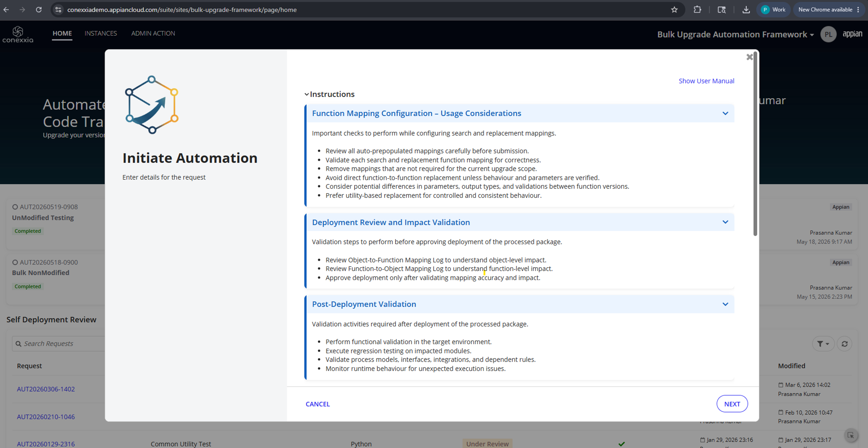Open request AUT20260306-1402
Viewport: 868px width, 448px height.
(46, 389)
